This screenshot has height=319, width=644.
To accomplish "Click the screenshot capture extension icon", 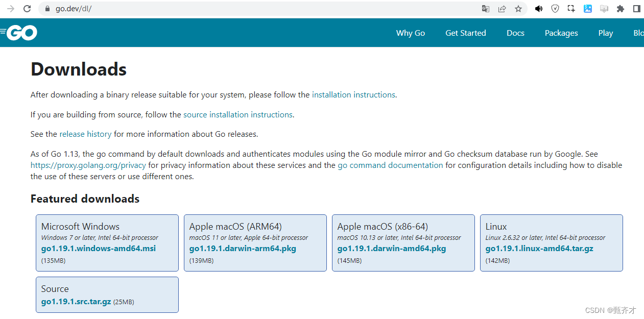I will (x=571, y=9).
